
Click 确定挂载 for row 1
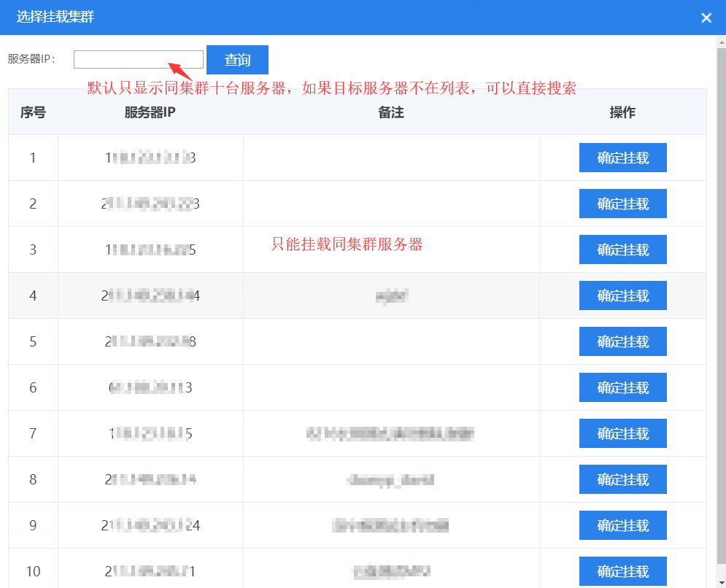coord(622,158)
